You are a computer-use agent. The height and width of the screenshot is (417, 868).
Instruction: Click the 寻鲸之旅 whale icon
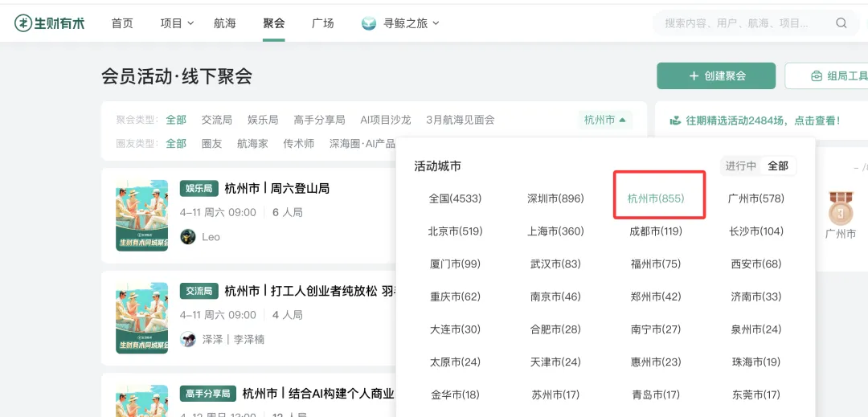coord(369,23)
